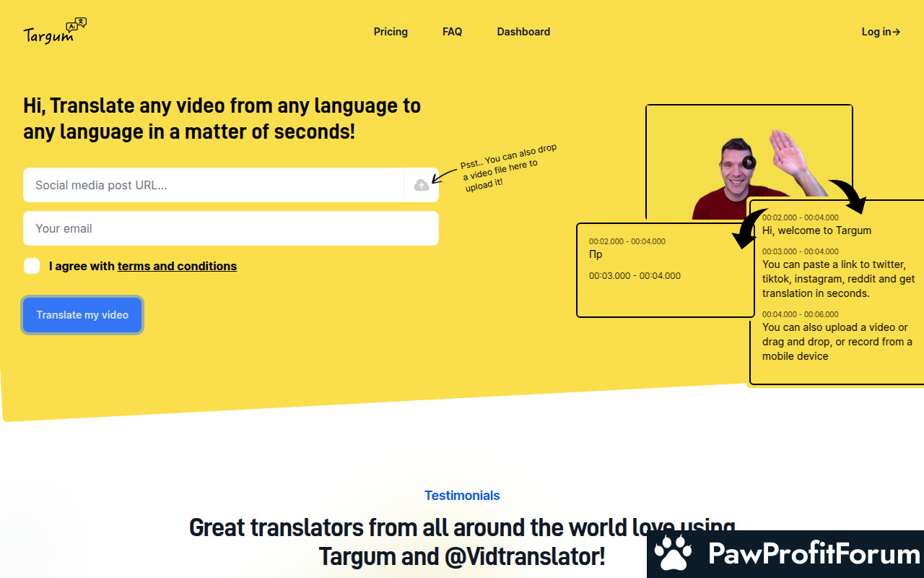The image size is (924, 578).
Task: Open the terms and conditions link
Action: coord(177,266)
